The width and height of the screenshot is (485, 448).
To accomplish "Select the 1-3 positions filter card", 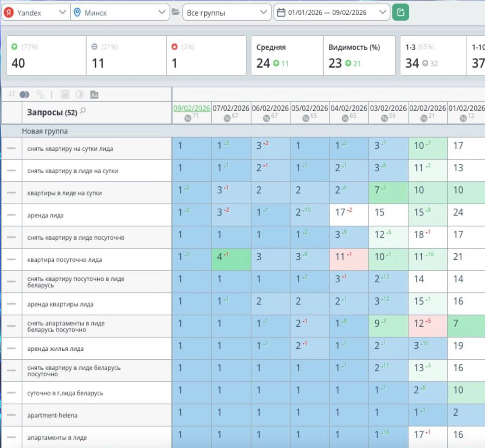I will (433, 56).
